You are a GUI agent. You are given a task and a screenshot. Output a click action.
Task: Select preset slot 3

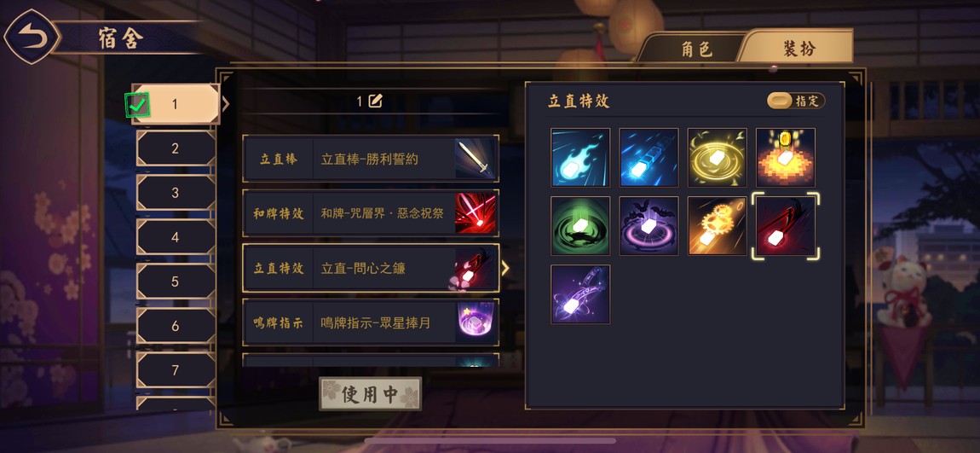point(176,193)
